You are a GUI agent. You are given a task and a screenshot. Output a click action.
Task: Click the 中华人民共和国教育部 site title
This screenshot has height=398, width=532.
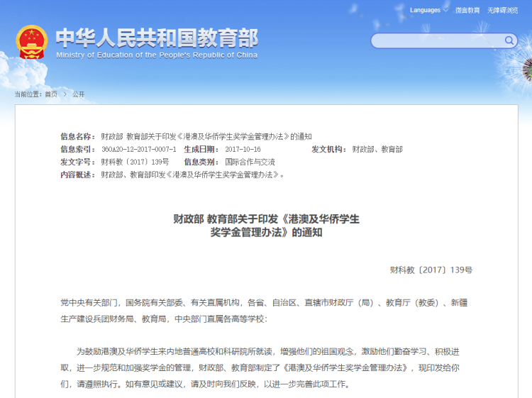(157, 38)
